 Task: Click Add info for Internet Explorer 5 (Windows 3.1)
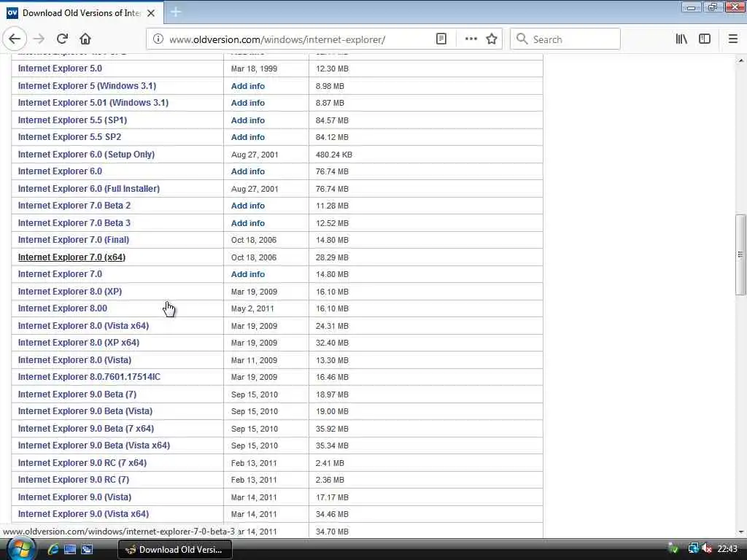tap(248, 86)
